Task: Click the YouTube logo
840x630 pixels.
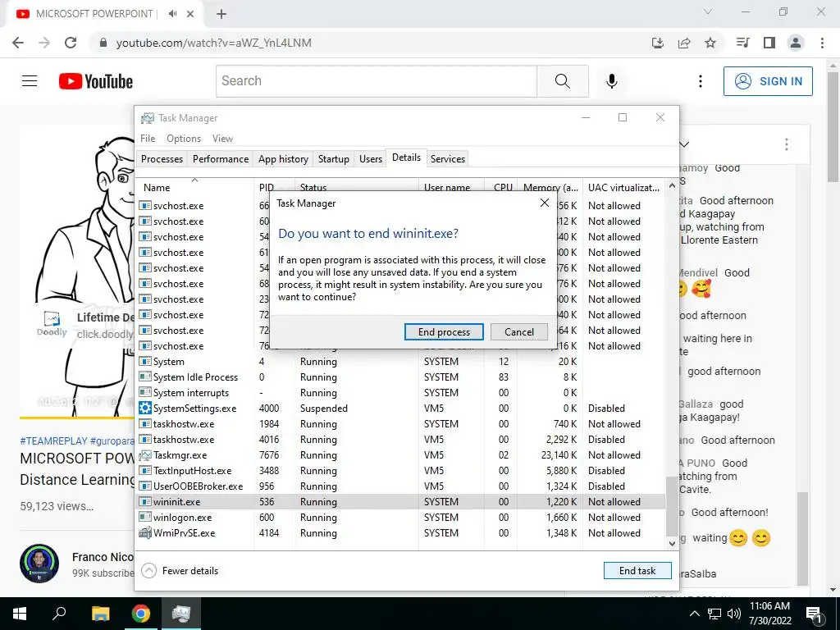Action: coord(96,81)
